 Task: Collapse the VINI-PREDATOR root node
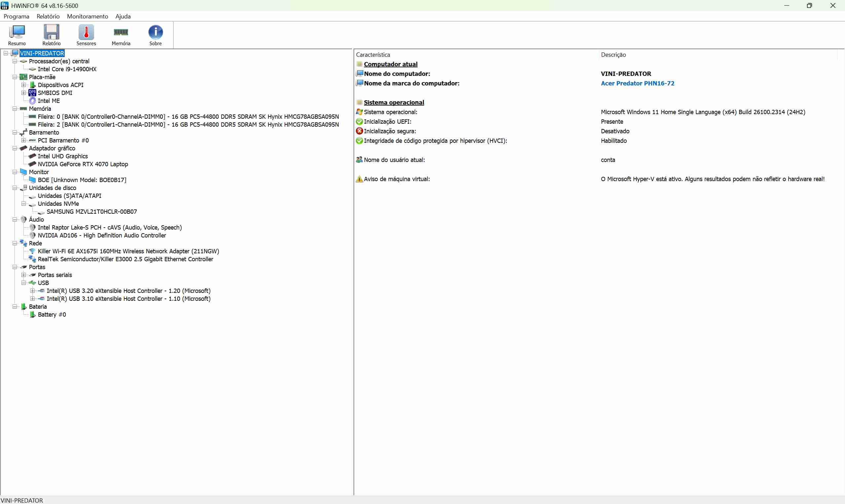[x=6, y=53]
